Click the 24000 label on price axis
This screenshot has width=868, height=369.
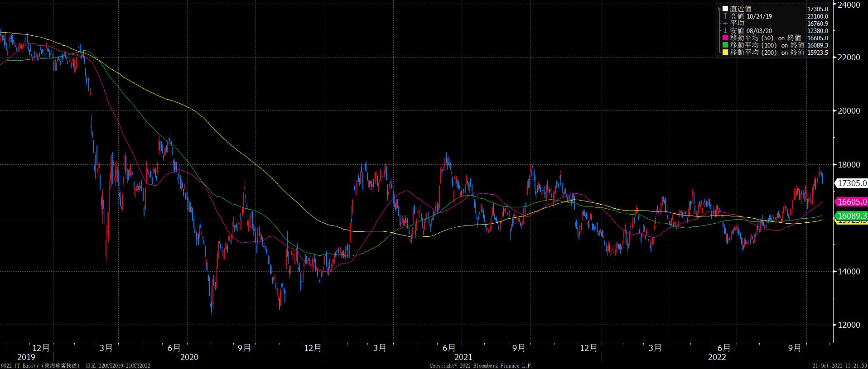[x=849, y=5]
